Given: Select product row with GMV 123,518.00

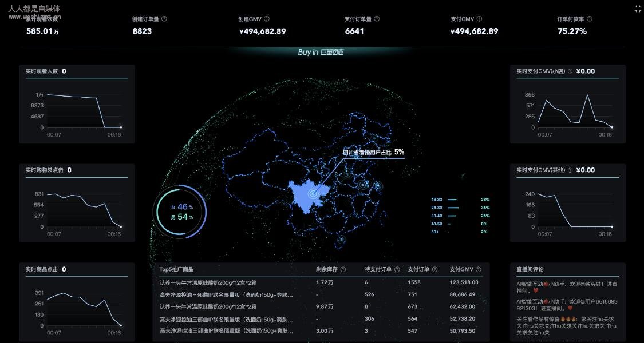Looking at the screenshot, I should click(x=321, y=282).
